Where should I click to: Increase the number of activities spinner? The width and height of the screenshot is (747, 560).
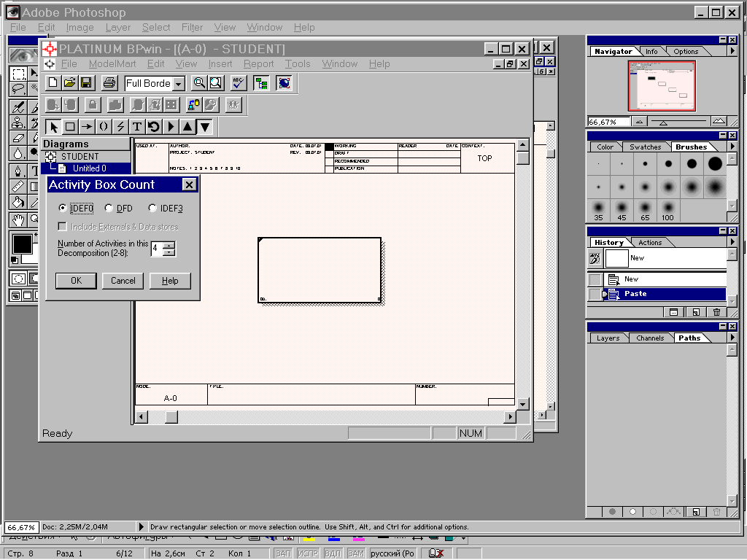169,245
